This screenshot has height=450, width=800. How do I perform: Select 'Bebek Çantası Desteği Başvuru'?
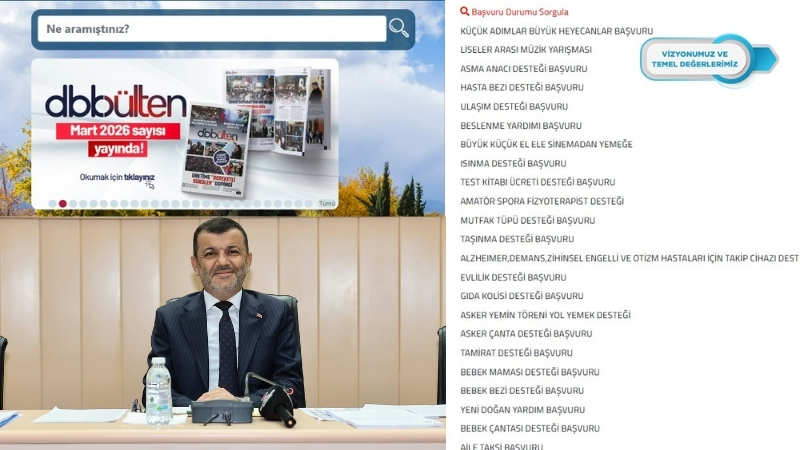point(530,429)
